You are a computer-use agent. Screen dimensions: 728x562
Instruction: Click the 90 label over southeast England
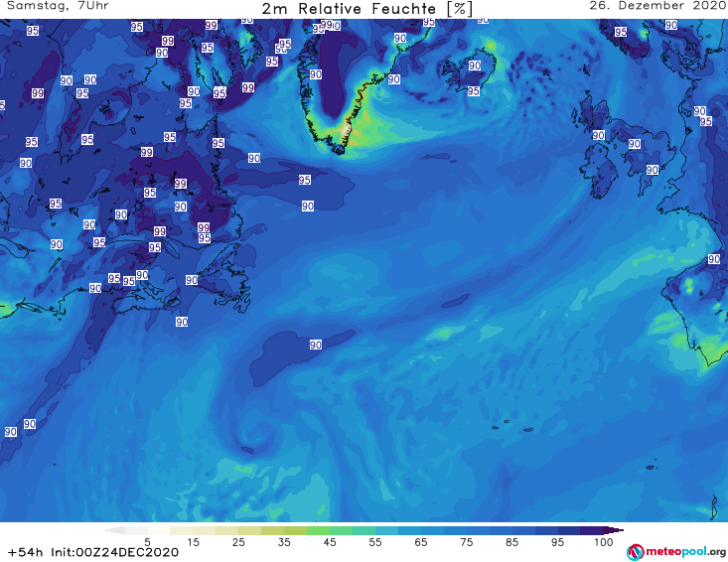(653, 170)
